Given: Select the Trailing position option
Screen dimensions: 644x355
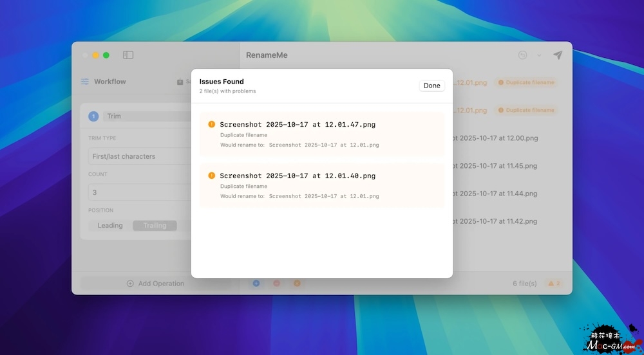Looking at the screenshot, I should click(155, 226).
